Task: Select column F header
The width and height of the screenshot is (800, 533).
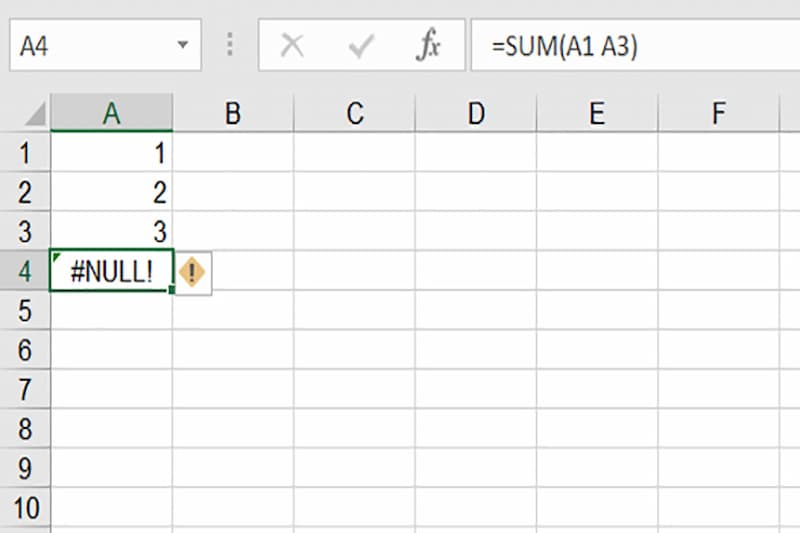Action: tap(719, 114)
